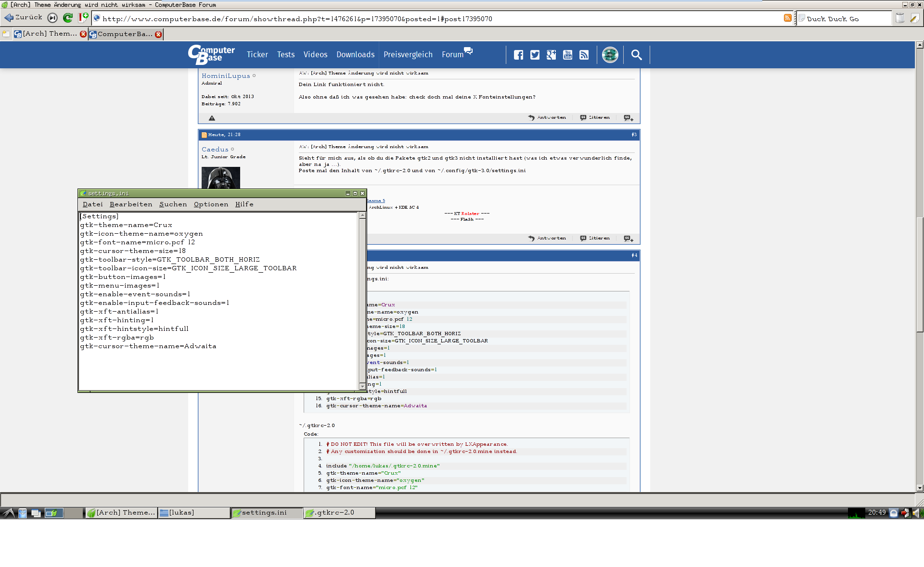
Task: Open the Datei menu in settings.ini editor
Action: point(92,204)
